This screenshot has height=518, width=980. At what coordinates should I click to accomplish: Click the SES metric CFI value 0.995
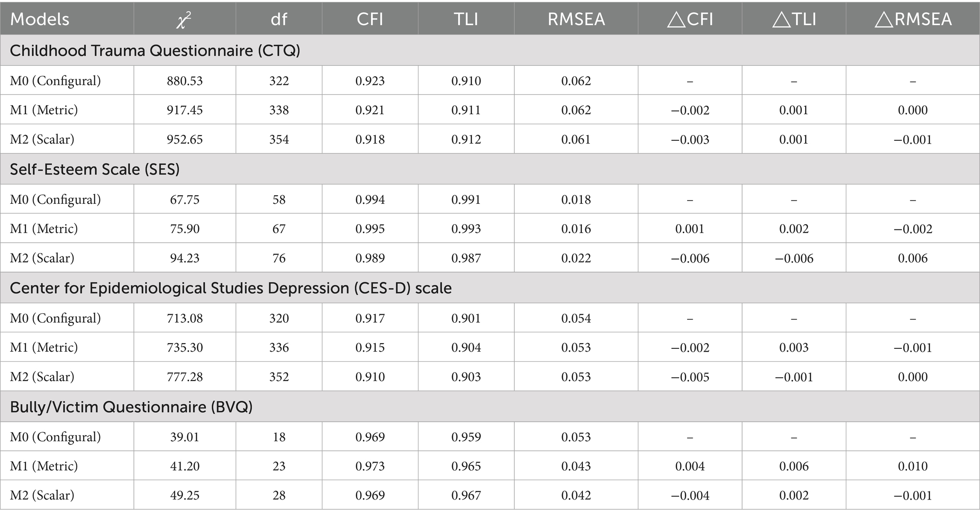coord(370,229)
